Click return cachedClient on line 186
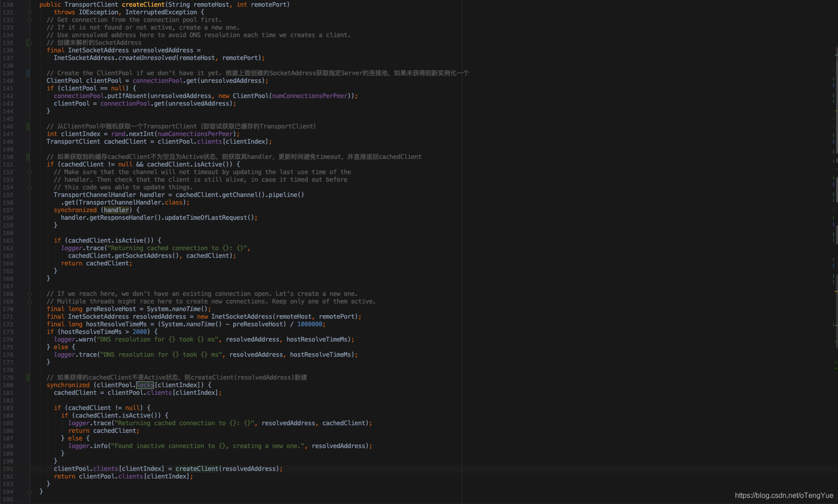This screenshot has width=838, height=504. 102,431
